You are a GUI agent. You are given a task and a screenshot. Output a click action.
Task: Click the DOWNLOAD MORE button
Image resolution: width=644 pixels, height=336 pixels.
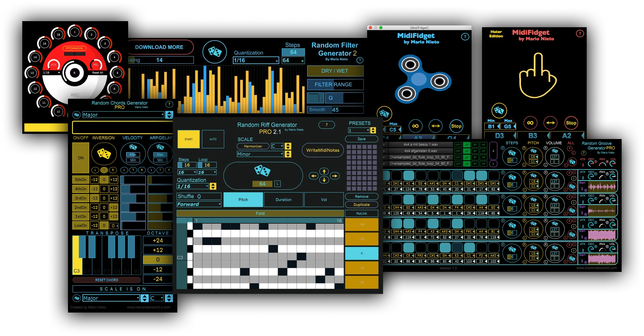pos(159,47)
